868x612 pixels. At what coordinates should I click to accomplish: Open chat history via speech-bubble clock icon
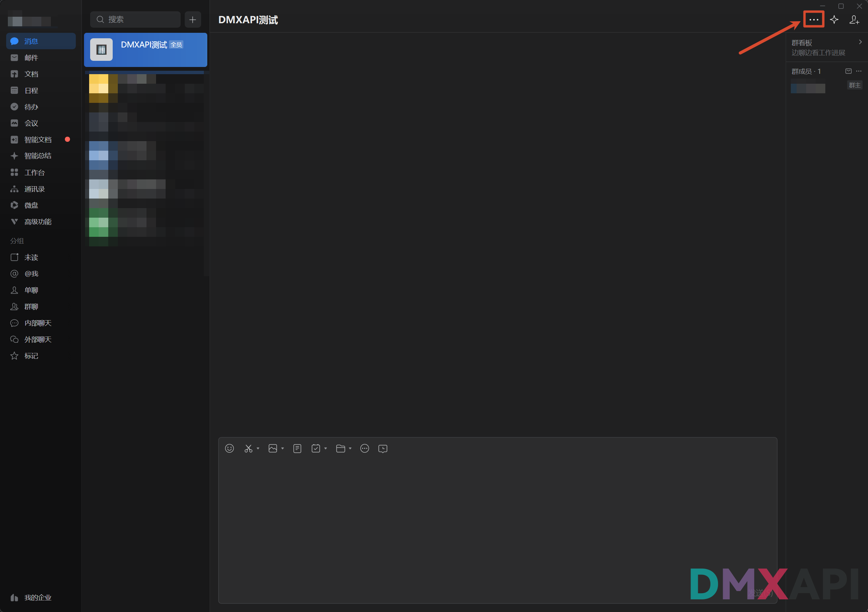pyautogui.click(x=382, y=449)
